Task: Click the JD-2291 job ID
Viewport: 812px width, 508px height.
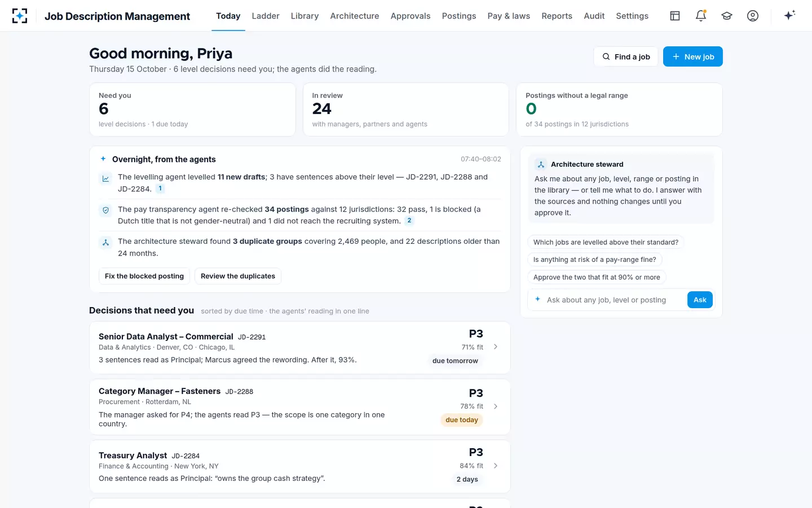Action: click(251, 337)
